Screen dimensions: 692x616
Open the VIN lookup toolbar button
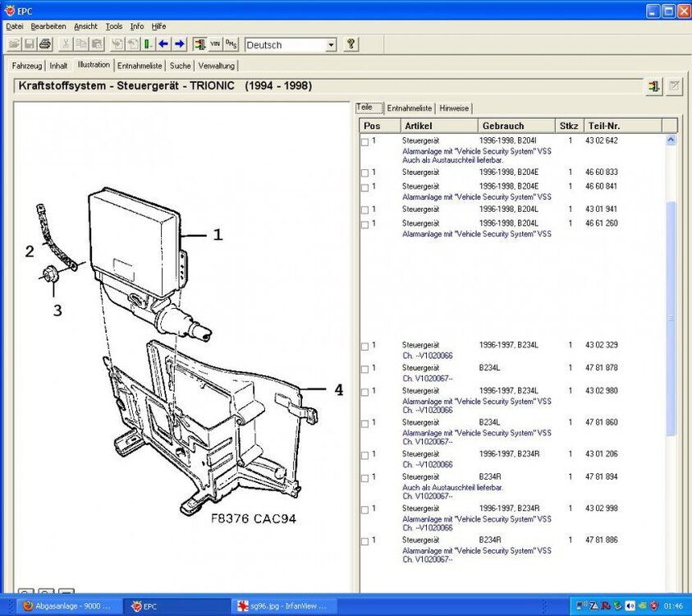click(215, 44)
